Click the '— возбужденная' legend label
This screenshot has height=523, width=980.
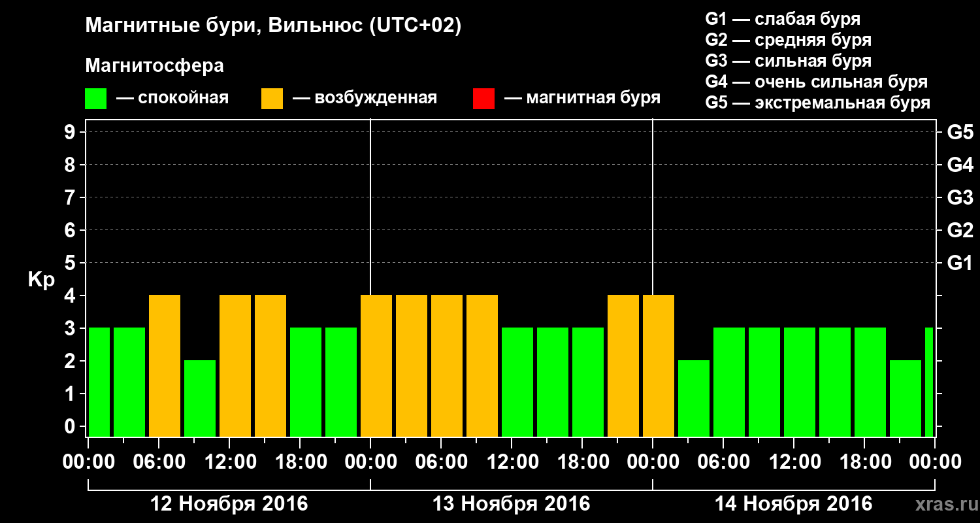coord(365,99)
